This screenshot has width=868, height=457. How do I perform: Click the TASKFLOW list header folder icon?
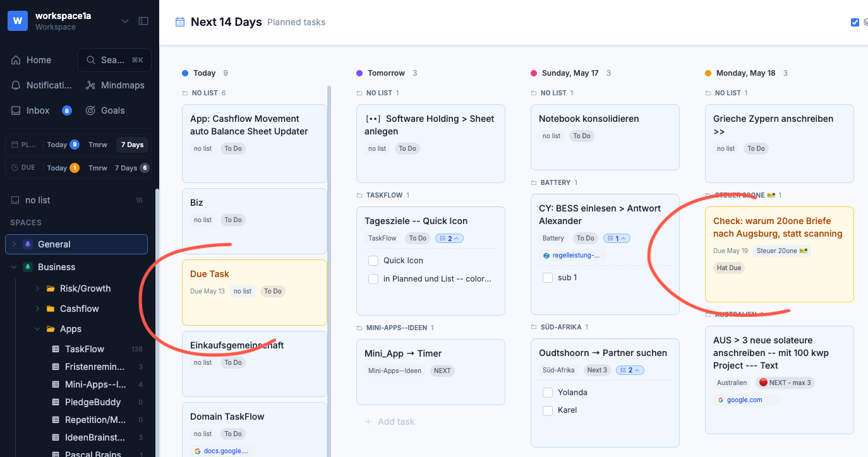click(359, 196)
